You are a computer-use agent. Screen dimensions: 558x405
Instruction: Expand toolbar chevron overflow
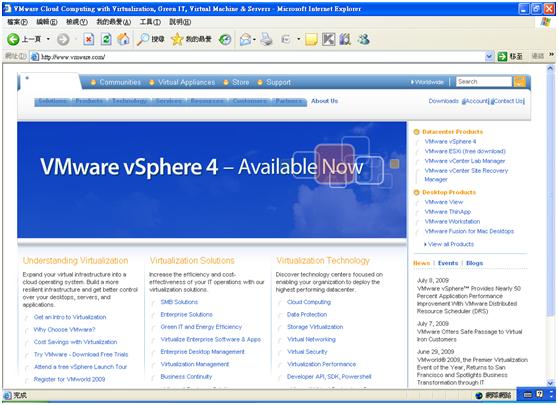coord(551,54)
